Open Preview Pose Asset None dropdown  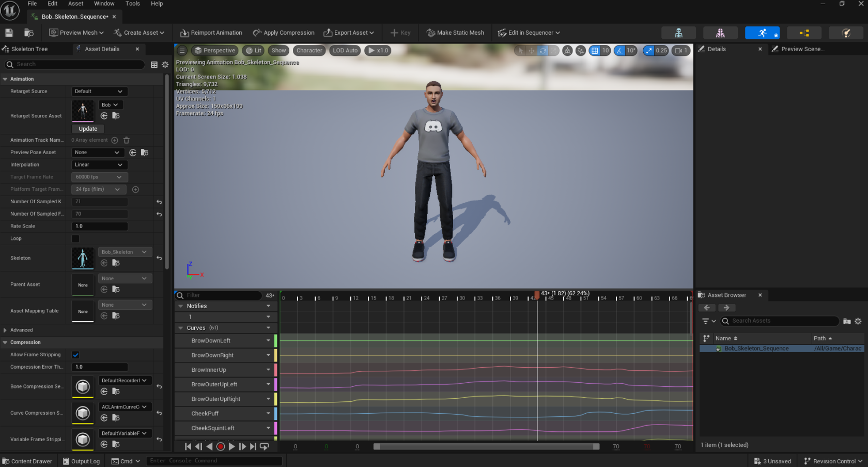click(x=97, y=153)
